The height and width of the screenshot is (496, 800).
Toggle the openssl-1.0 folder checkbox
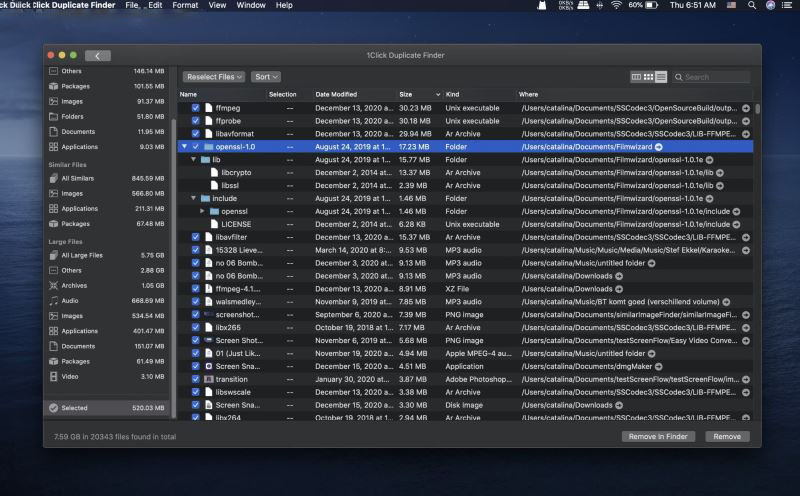(x=195, y=147)
